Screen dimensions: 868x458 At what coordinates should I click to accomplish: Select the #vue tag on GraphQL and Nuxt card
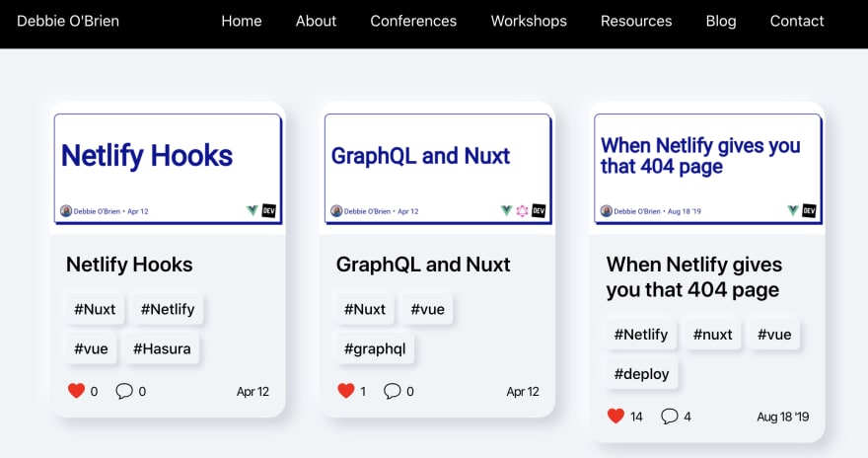click(427, 309)
